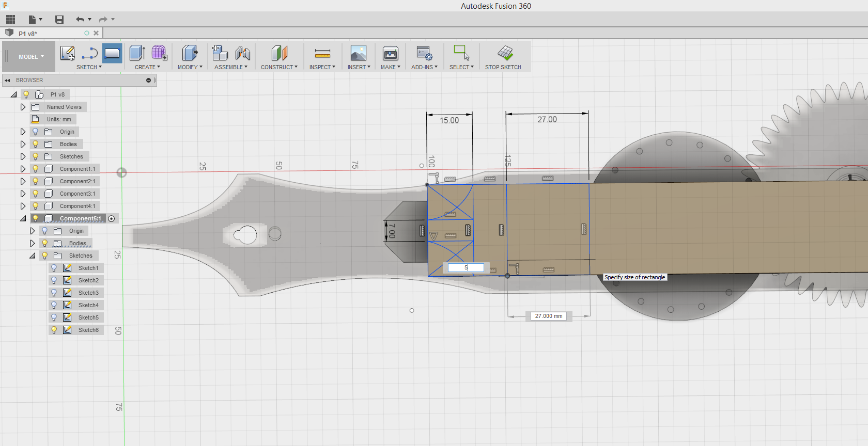Select the Line sketch tool icon

pyautogui.click(x=90, y=53)
